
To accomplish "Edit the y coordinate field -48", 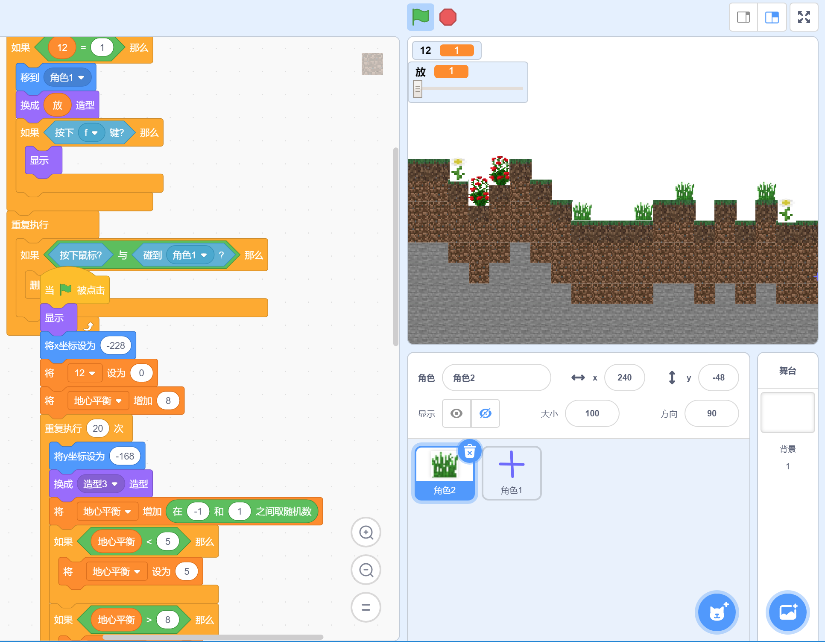I will coord(718,378).
